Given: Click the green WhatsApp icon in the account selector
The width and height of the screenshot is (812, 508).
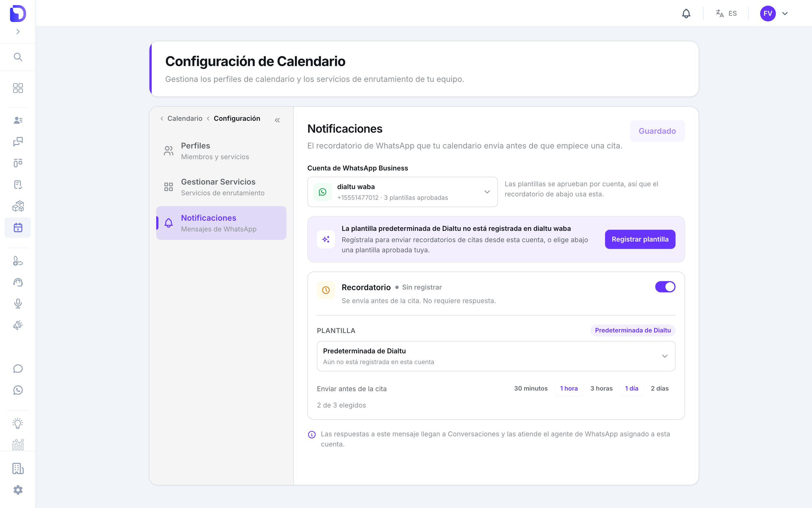Looking at the screenshot, I should tap(323, 192).
